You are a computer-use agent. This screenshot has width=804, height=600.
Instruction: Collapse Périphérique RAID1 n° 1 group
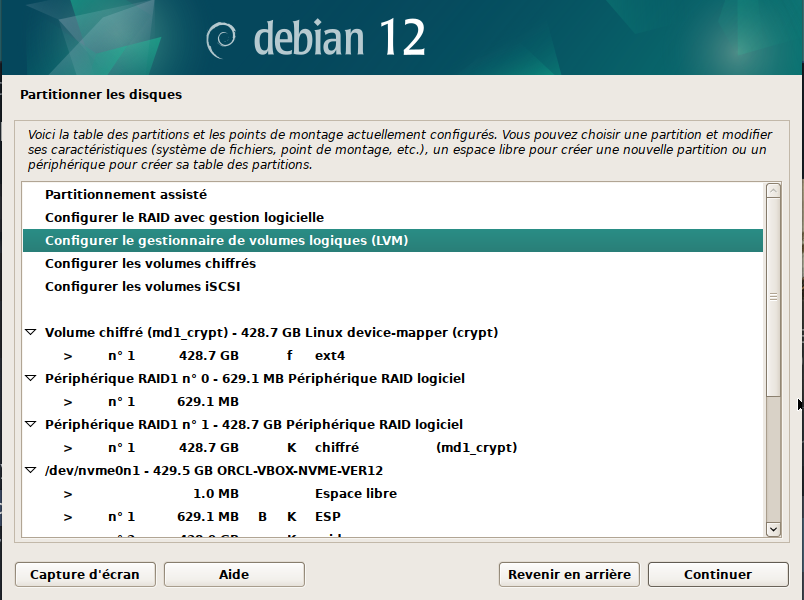pyautogui.click(x=31, y=425)
